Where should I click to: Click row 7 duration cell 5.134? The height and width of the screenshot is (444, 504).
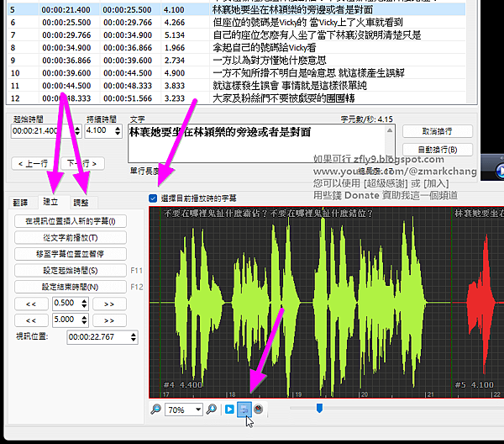click(175, 35)
